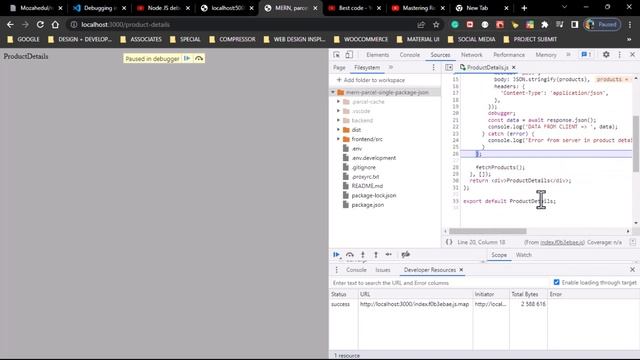The image size is (640, 360).
Task: Expand the dist folder
Action: tap(338, 130)
